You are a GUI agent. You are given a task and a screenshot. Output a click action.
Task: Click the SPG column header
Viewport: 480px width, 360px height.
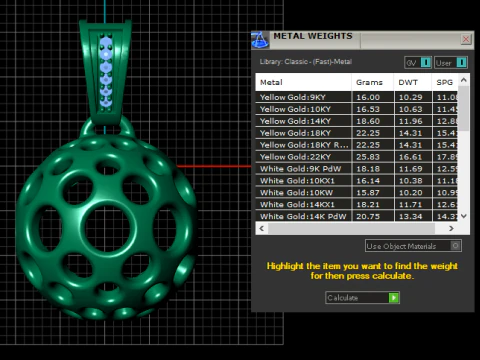click(x=445, y=82)
